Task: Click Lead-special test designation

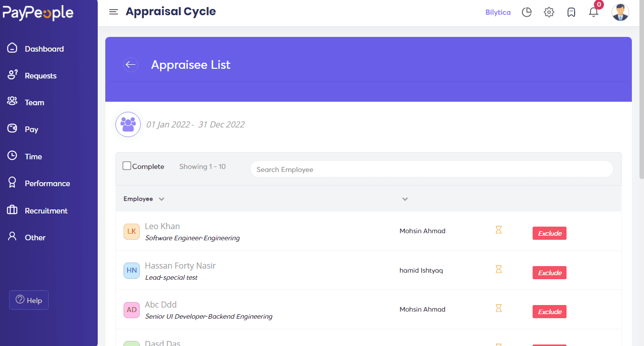Action: click(x=171, y=277)
